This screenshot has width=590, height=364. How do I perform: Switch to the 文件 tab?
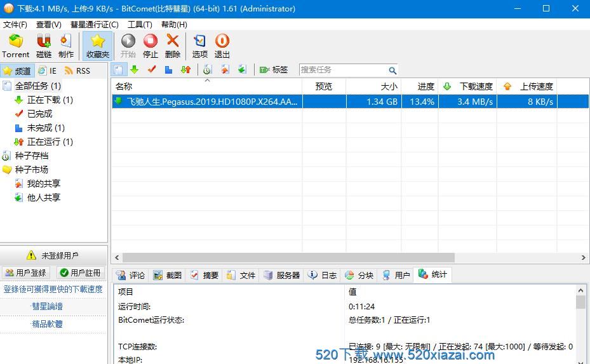(241, 275)
